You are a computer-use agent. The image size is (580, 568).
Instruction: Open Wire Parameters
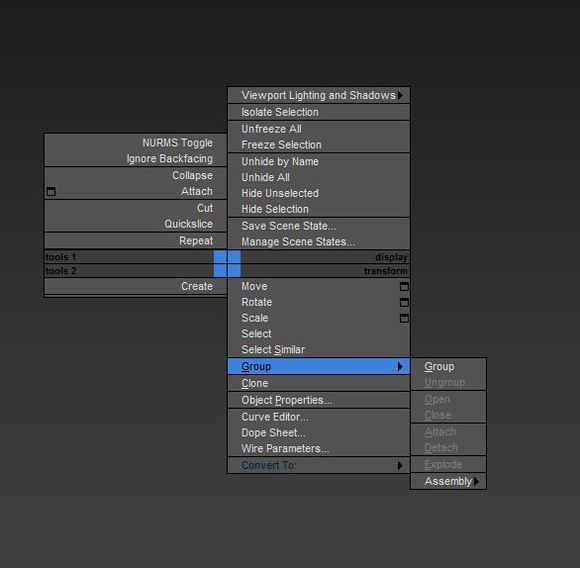pos(319,449)
